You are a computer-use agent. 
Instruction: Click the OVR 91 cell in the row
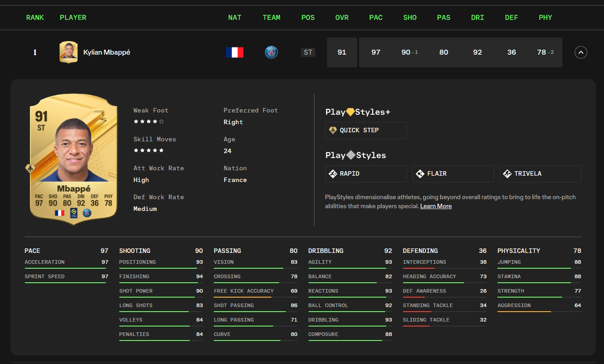[x=342, y=52]
